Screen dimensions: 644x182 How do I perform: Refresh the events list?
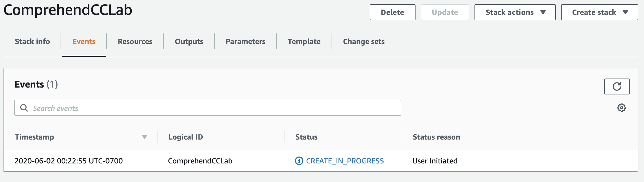point(617,86)
